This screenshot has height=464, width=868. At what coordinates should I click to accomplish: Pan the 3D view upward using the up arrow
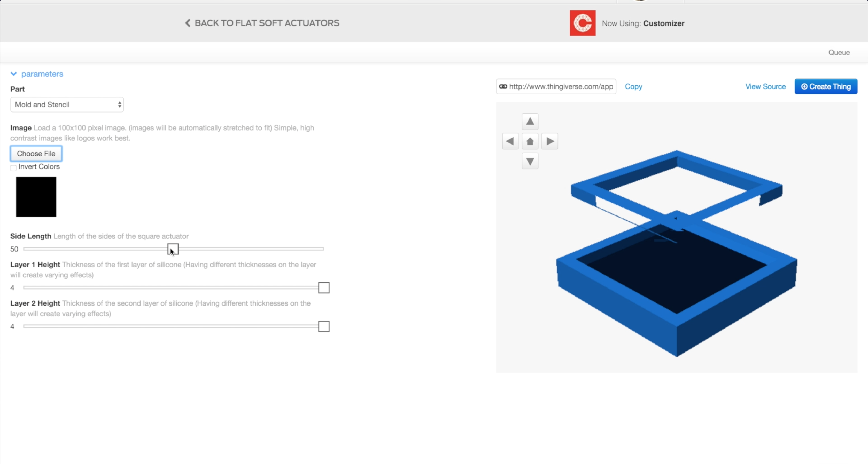click(530, 121)
